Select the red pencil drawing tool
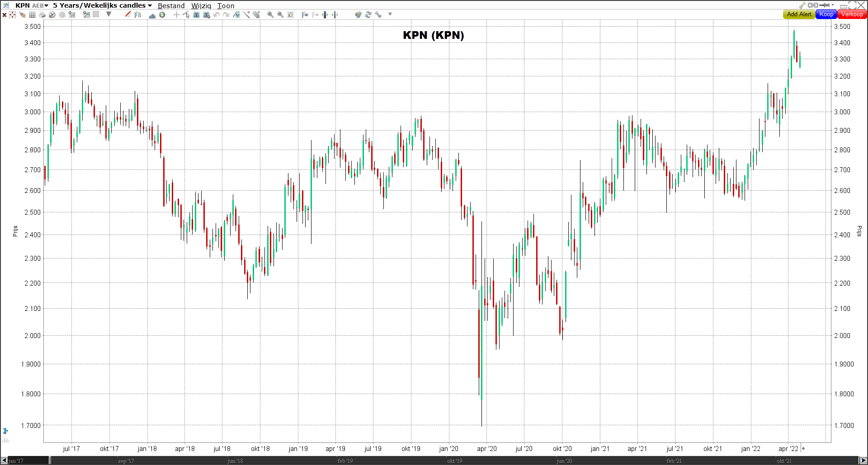Image resolution: width=868 pixels, height=465 pixels. 127,14
